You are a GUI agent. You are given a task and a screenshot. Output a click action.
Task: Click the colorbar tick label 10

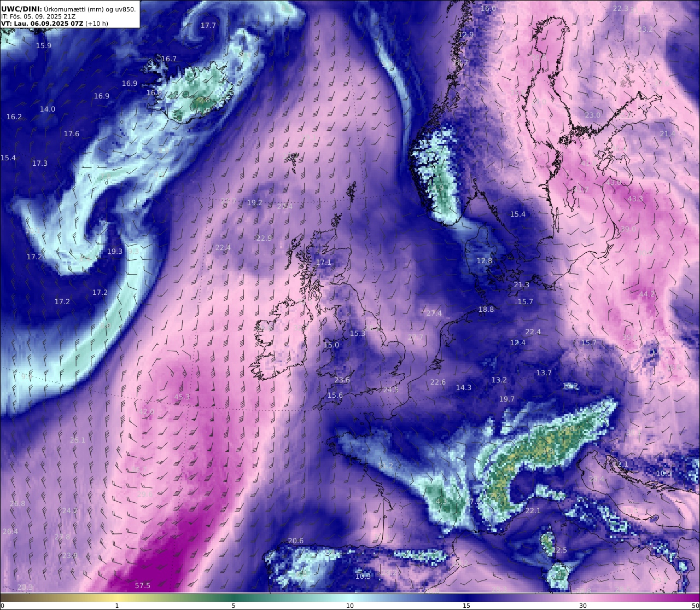(350, 606)
